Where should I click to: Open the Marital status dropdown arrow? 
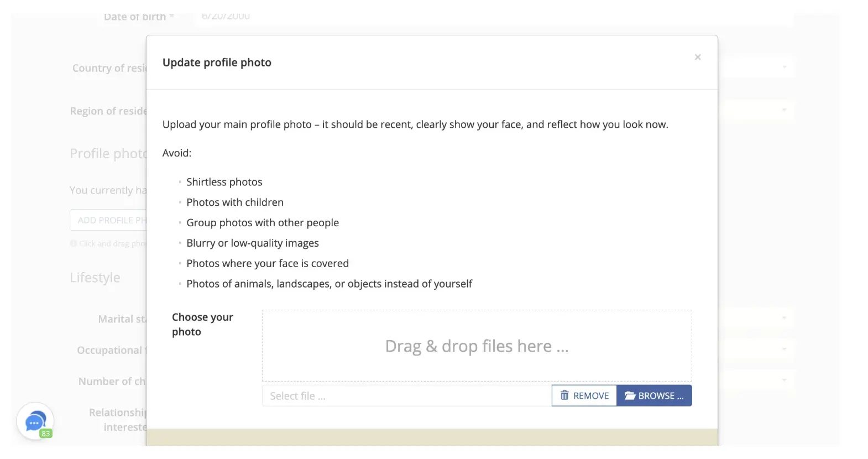(x=784, y=318)
